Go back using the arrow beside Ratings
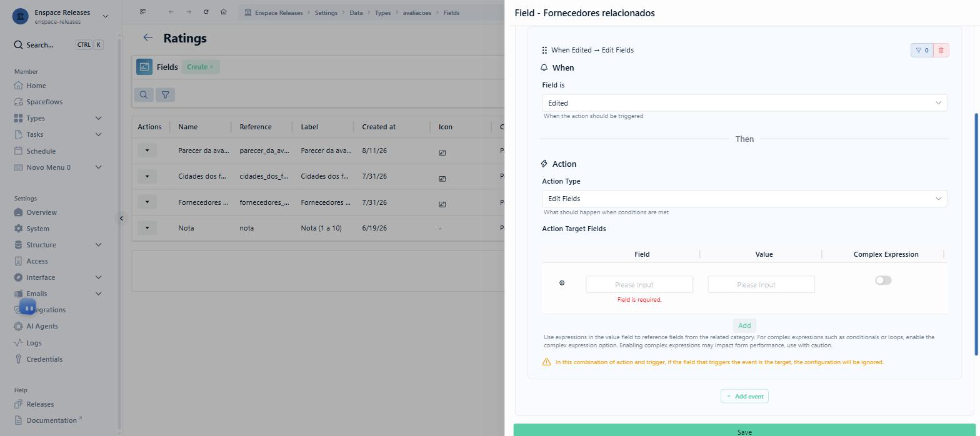Image resolution: width=980 pixels, height=436 pixels. coord(148,37)
